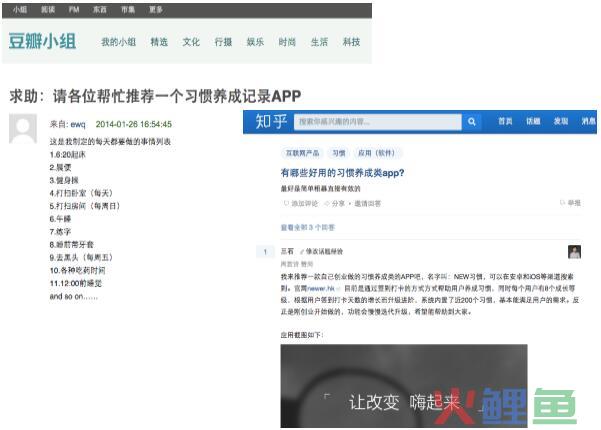The image size is (601, 430).
Task: Click the vote count box showing 1
Action: (265, 252)
